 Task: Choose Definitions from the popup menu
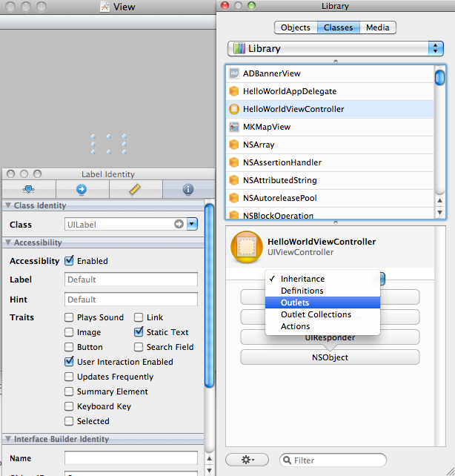[x=322, y=291]
